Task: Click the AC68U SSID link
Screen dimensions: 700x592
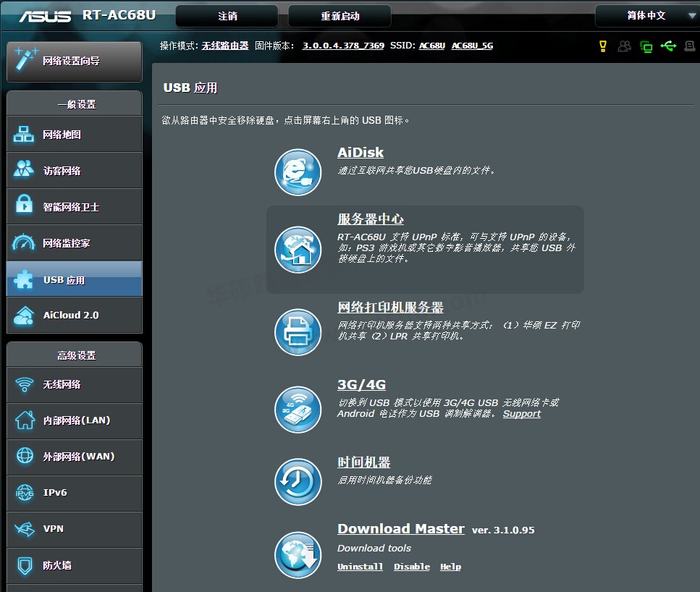Action: coord(431,46)
